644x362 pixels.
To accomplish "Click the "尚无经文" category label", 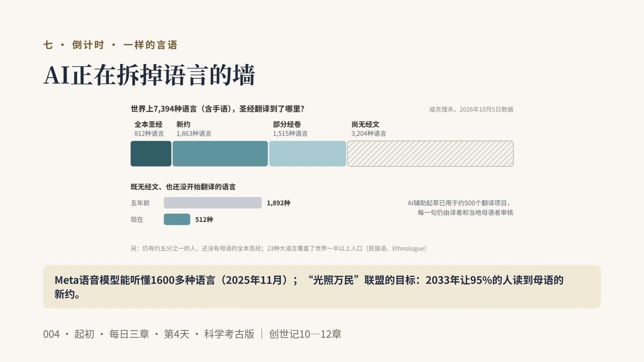I will [x=365, y=124].
